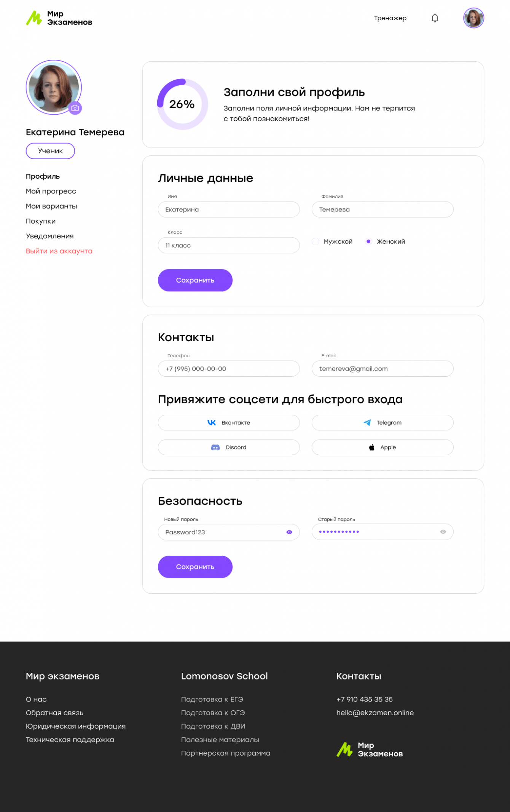Open Тренажер in the top navigation
510x812 pixels.
tap(390, 18)
